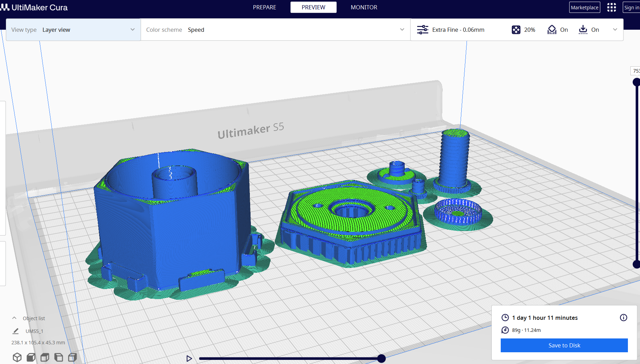Click the filament spool material icon
Image resolution: width=640 pixels, height=364 pixels.
[505, 330]
